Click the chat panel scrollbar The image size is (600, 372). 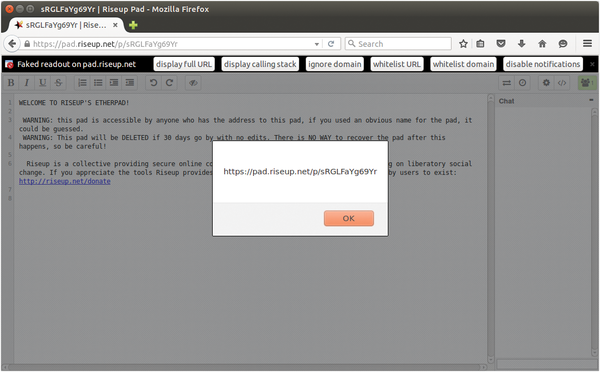[x=594, y=233]
